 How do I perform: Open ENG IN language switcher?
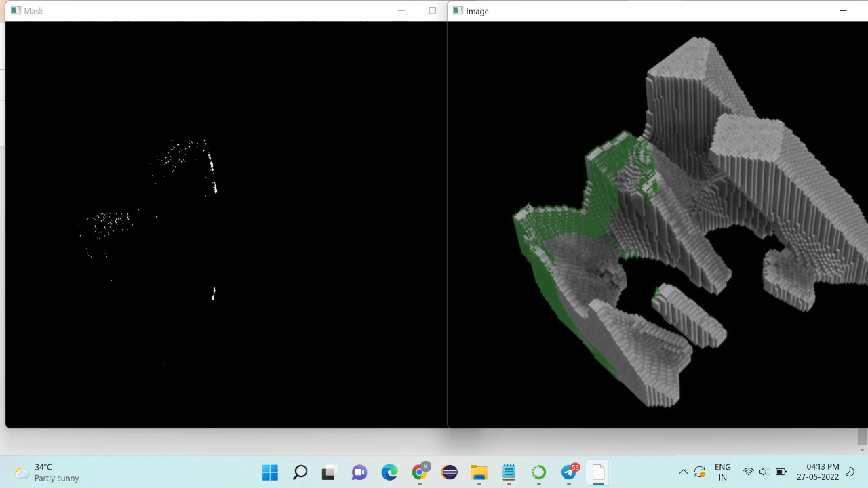(723, 472)
